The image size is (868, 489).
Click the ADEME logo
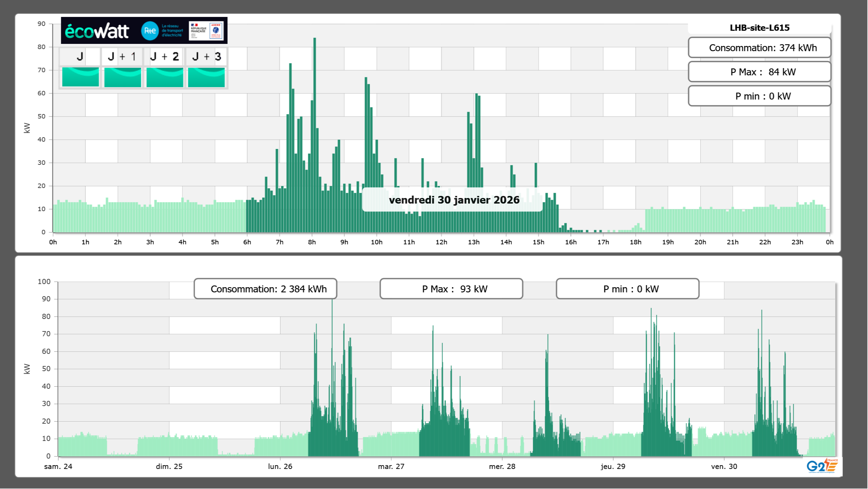(216, 31)
